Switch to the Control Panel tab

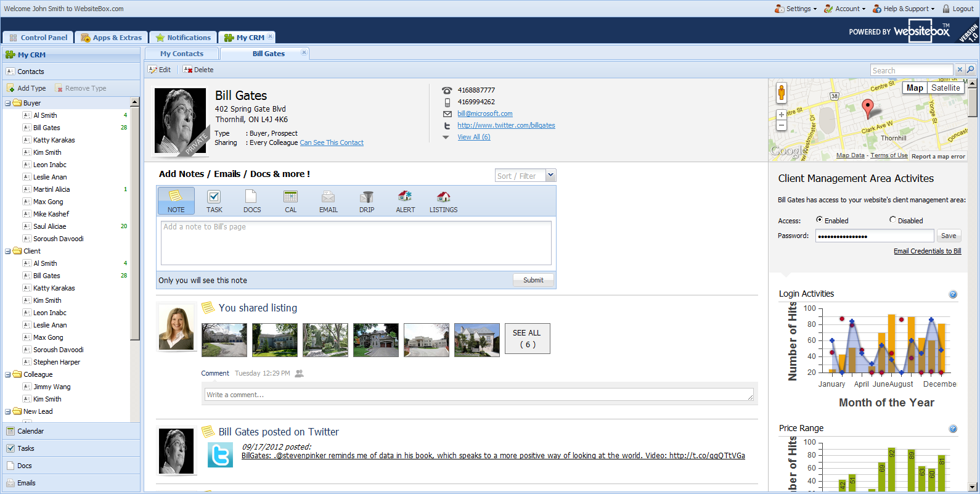[x=38, y=38]
